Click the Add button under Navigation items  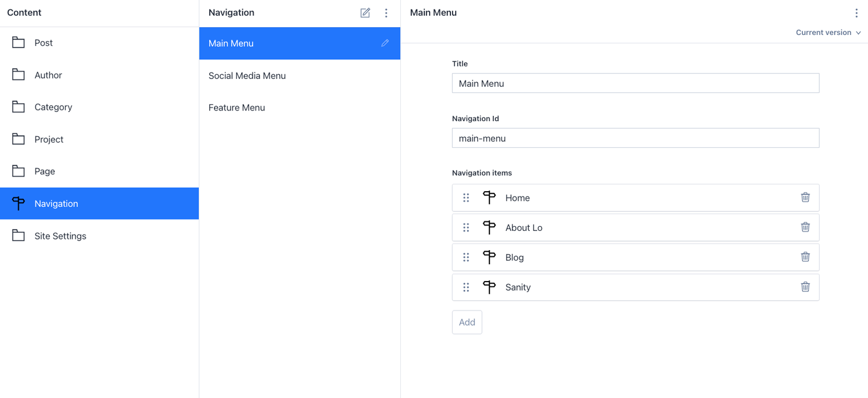click(467, 321)
